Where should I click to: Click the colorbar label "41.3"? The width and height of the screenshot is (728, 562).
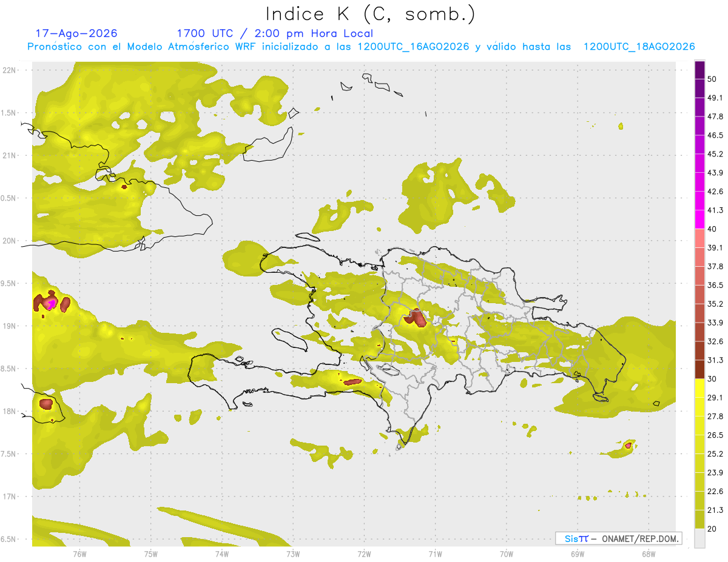[715, 210]
